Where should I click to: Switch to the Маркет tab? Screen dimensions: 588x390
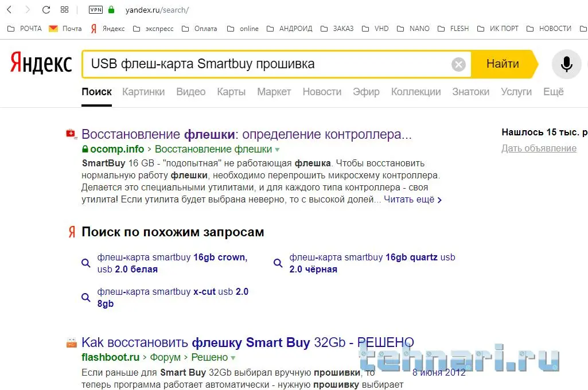tap(274, 92)
